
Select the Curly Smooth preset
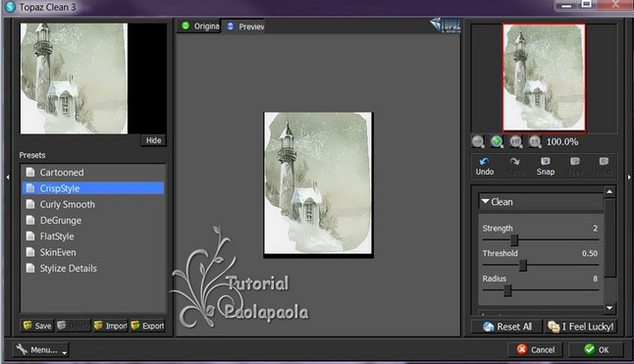[x=93, y=204]
